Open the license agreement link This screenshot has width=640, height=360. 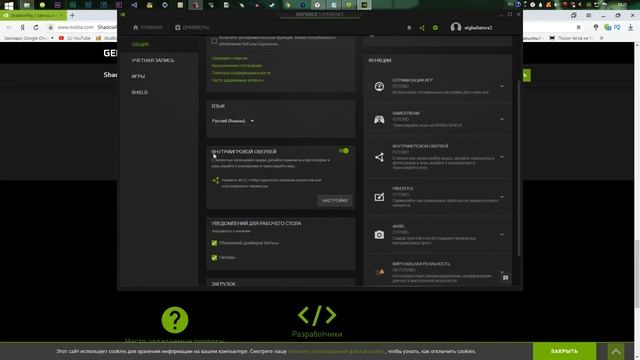click(236, 66)
